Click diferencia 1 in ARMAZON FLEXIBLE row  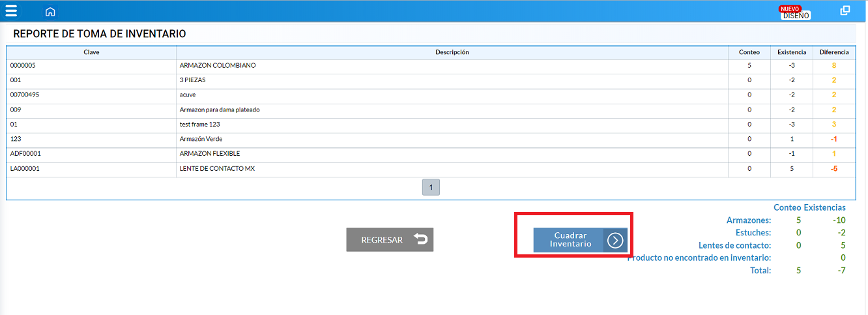click(x=834, y=154)
